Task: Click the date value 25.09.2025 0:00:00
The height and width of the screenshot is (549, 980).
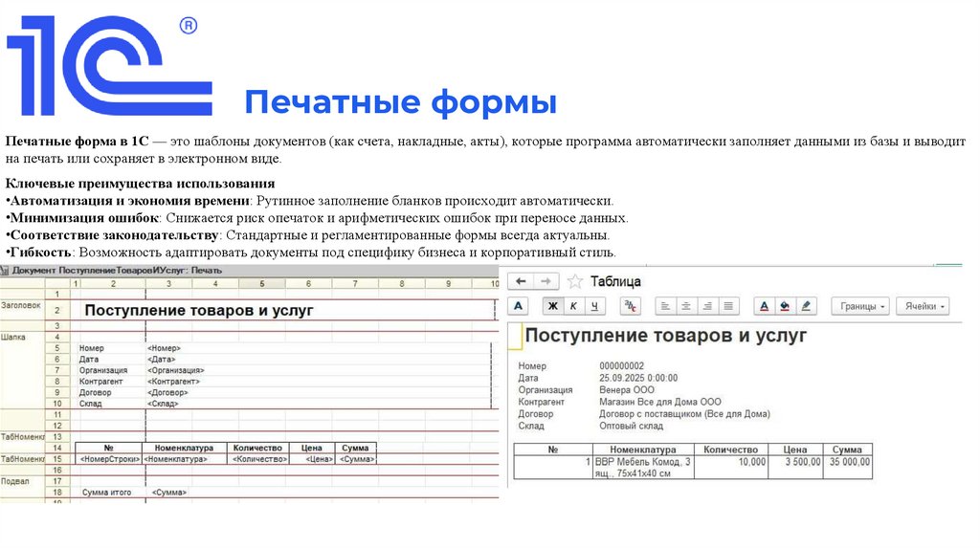Action: pos(638,378)
